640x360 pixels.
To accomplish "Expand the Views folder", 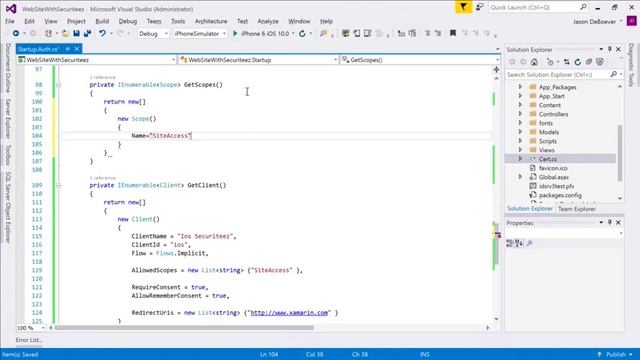I will 520,149.
